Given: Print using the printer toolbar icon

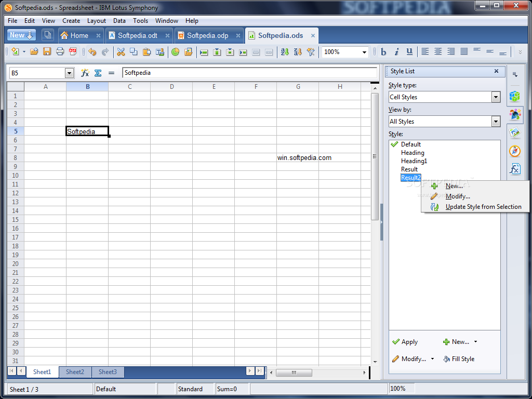Looking at the screenshot, I should (60, 52).
